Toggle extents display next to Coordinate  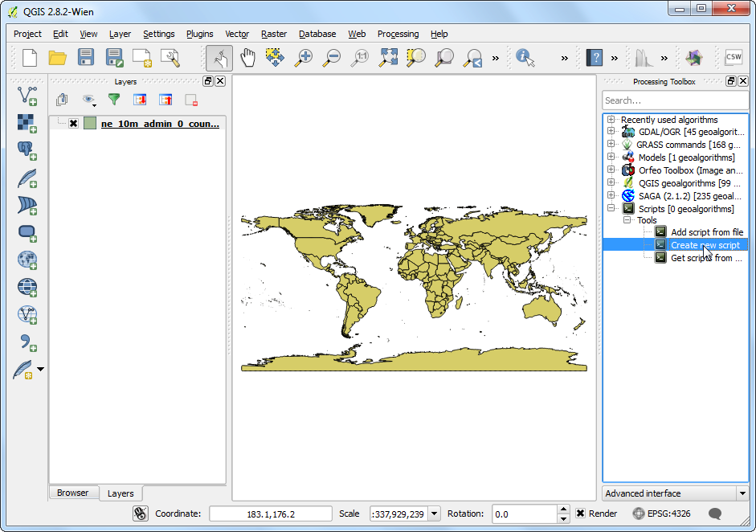[x=141, y=514]
